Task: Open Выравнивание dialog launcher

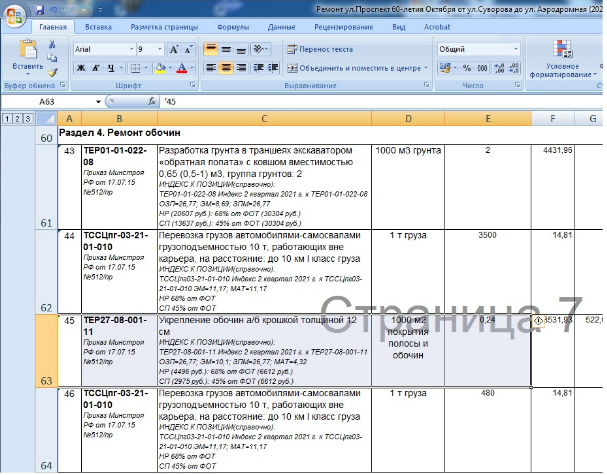Action: [x=427, y=85]
